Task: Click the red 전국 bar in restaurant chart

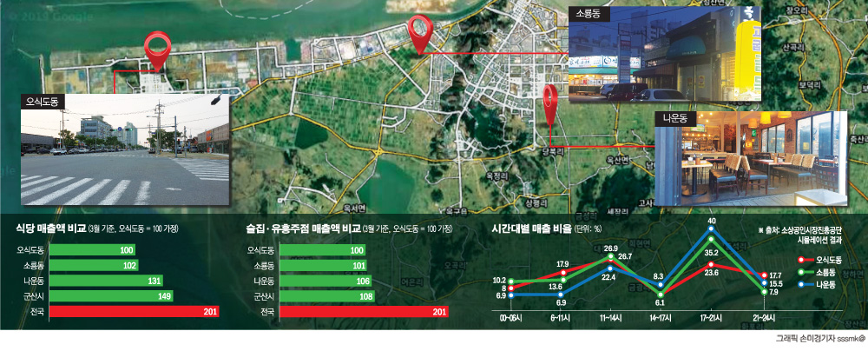Action: [135, 312]
